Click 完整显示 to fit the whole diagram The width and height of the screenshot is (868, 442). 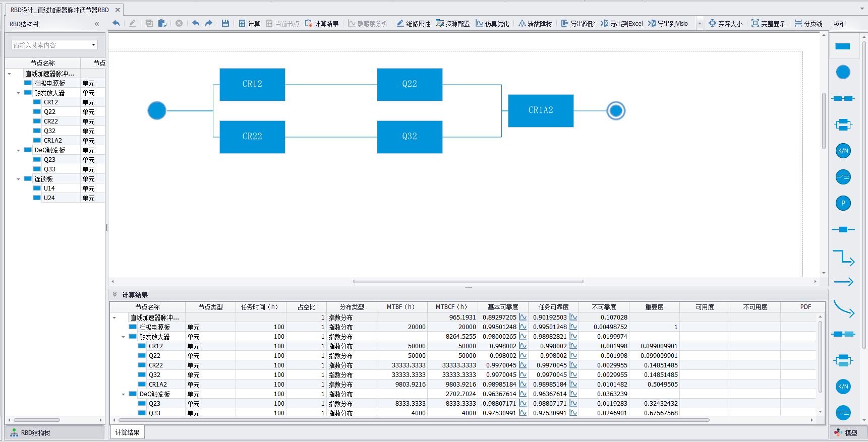(768, 24)
